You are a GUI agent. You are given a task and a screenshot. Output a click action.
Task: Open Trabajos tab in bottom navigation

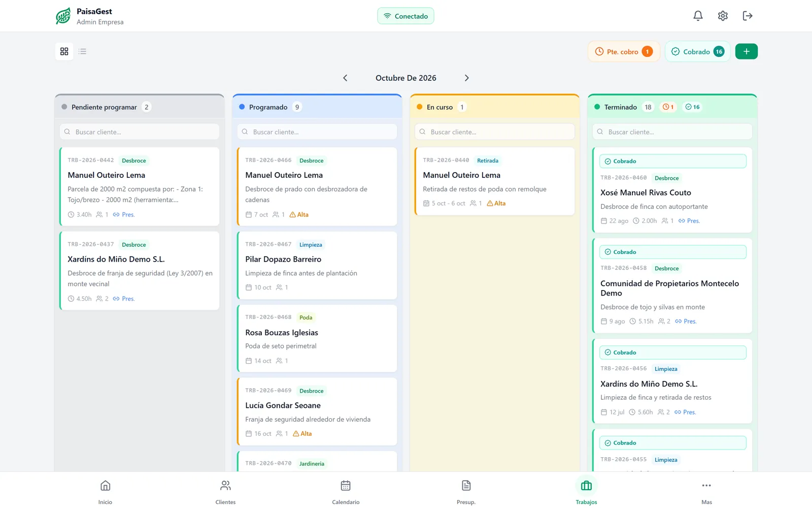[586, 491]
